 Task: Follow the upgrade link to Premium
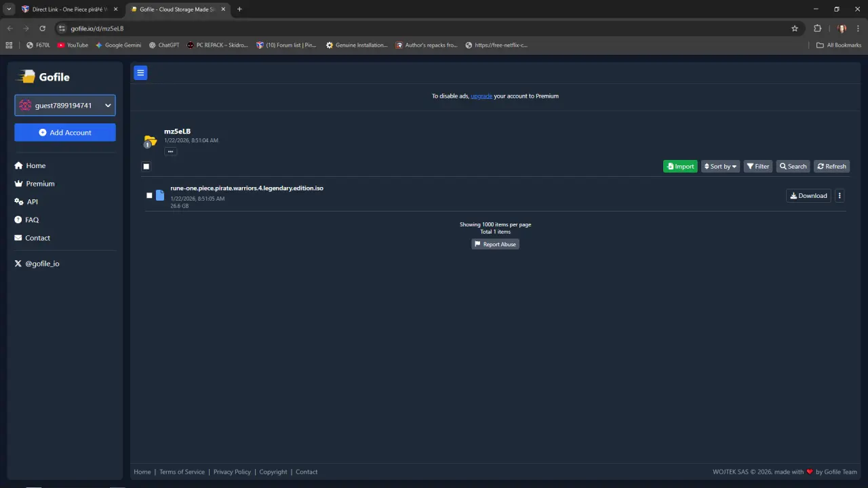point(481,96)
